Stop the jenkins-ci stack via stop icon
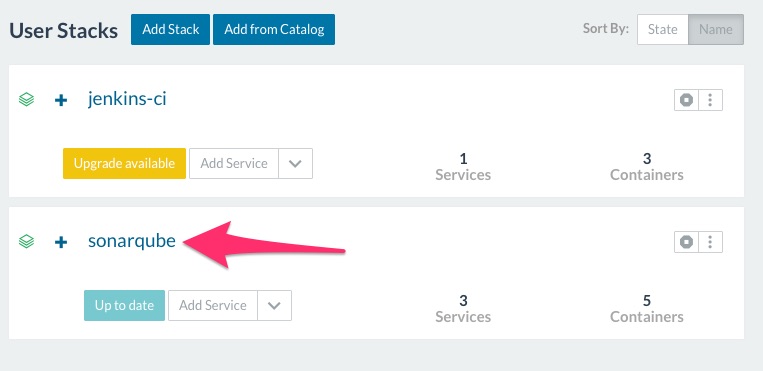Image resolution: width=763 pixels, height=371 pixels. tap(687, 100)
